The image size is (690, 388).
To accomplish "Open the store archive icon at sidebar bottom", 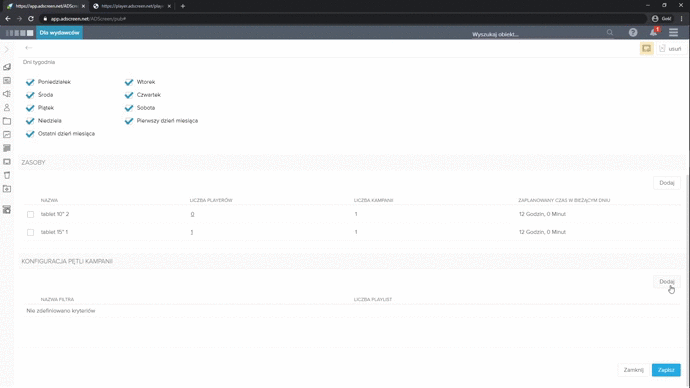I will click(7, 210).
